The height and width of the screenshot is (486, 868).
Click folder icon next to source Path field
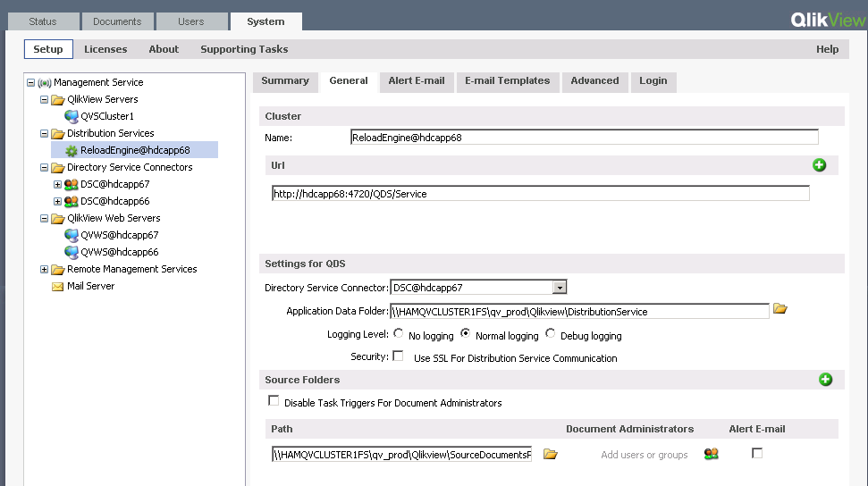(x=551, y=454)
